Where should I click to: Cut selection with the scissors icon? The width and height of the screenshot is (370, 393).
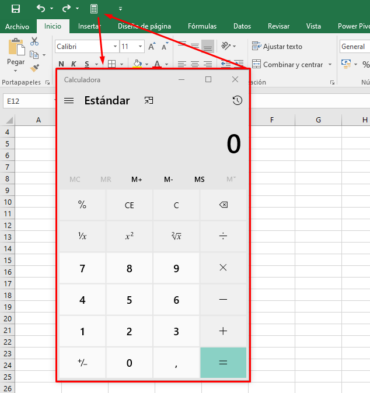[x=34, y=41]
